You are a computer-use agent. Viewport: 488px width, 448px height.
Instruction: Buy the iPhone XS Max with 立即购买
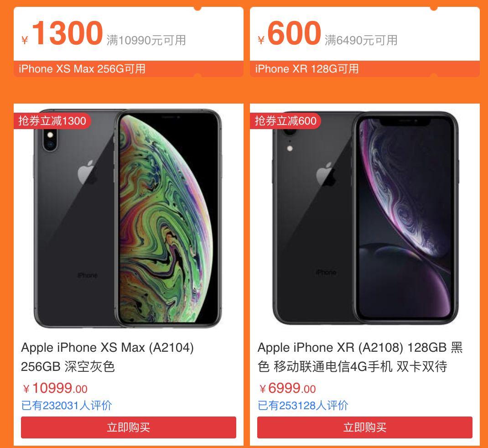[x=129, y=427]
